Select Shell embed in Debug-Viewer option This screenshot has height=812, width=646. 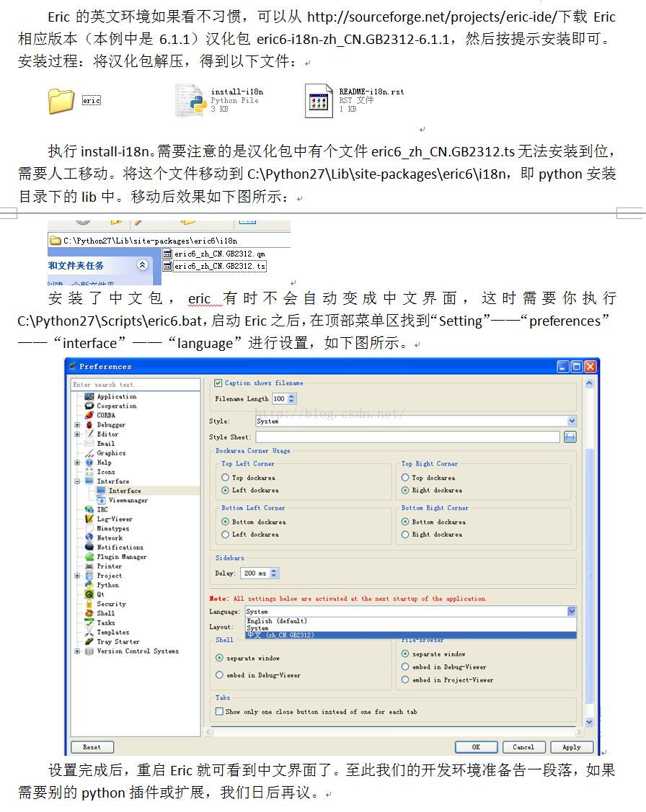[219, 675]
